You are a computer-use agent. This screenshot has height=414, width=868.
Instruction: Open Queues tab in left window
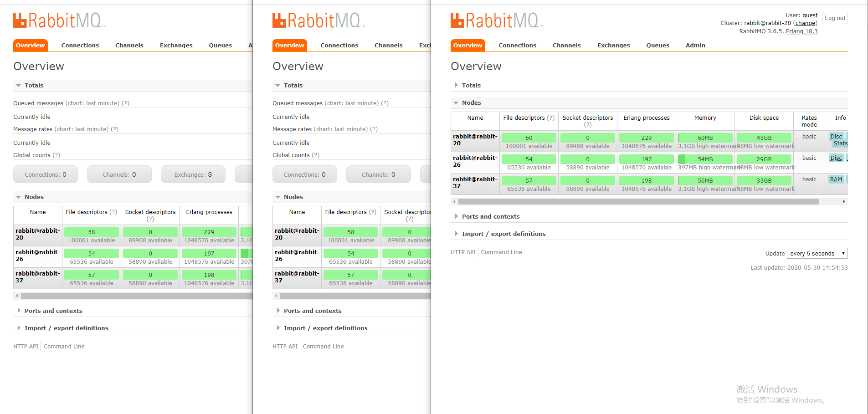[x=220, y=45]
